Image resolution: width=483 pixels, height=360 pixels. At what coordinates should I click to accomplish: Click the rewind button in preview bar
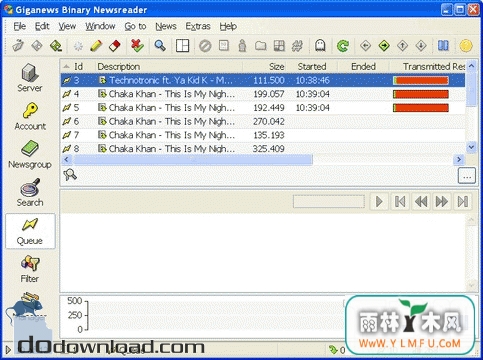(x=421, y=201)
